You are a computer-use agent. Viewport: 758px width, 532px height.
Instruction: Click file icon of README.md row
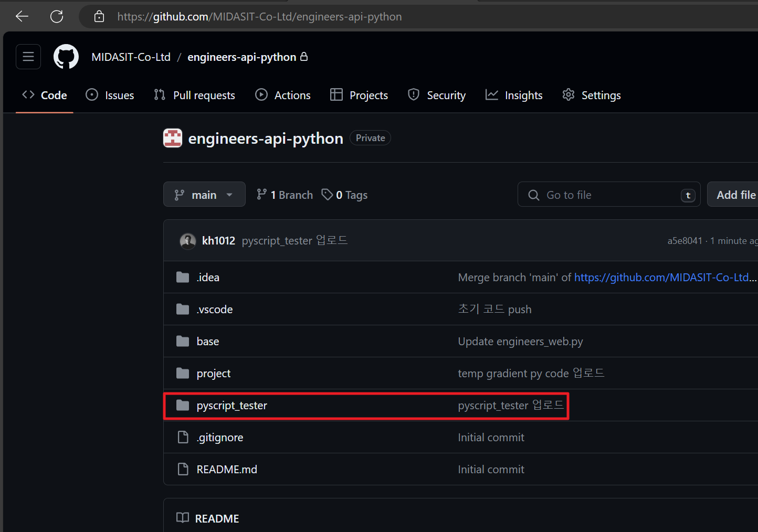[x=183, y=469]
